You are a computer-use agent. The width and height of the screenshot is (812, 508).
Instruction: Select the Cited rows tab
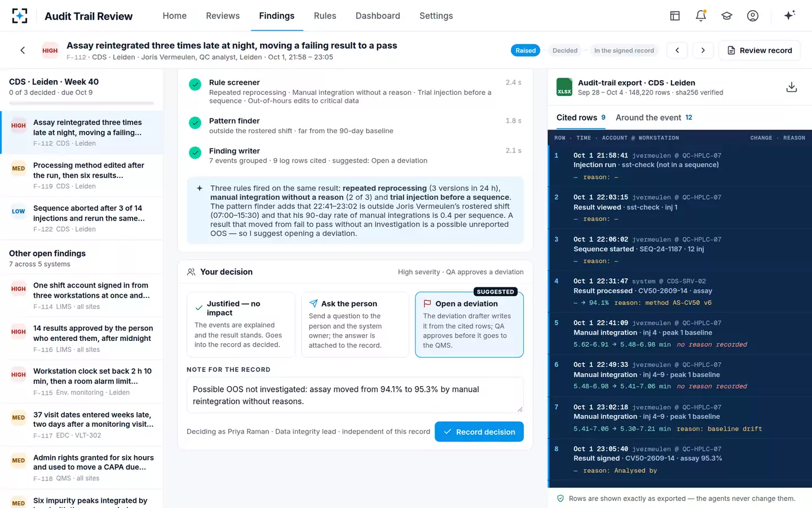point(581,117)
